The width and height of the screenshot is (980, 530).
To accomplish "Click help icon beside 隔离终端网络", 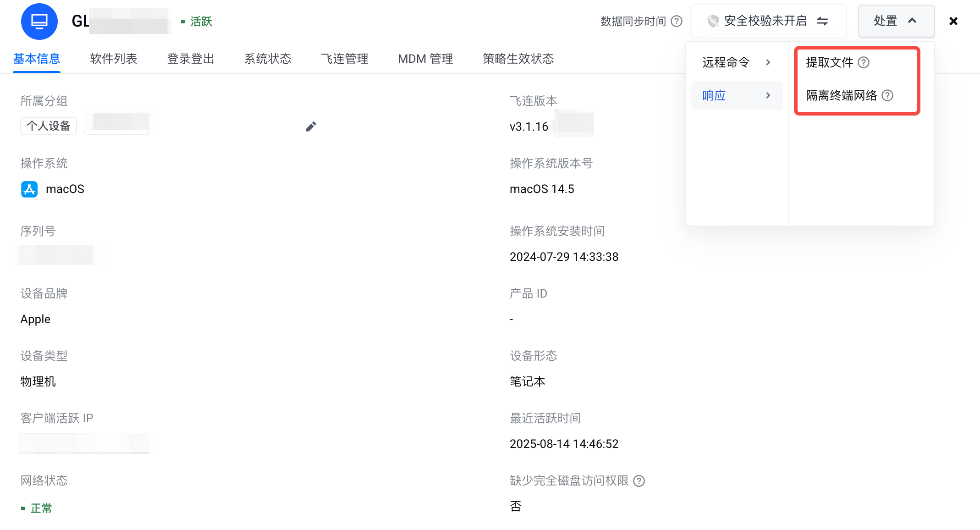I will tap(887, 95).
